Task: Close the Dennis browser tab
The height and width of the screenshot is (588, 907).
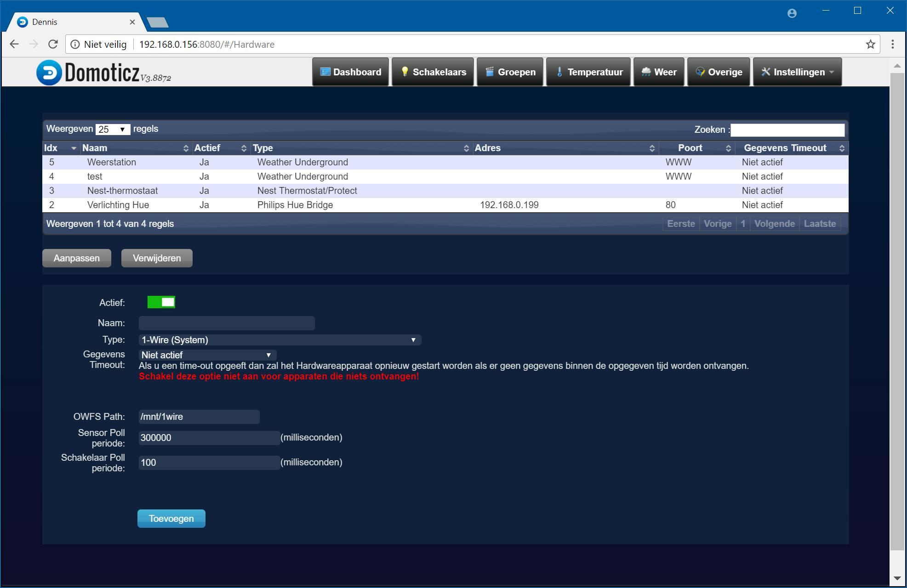Action: [x=132, y=22]
